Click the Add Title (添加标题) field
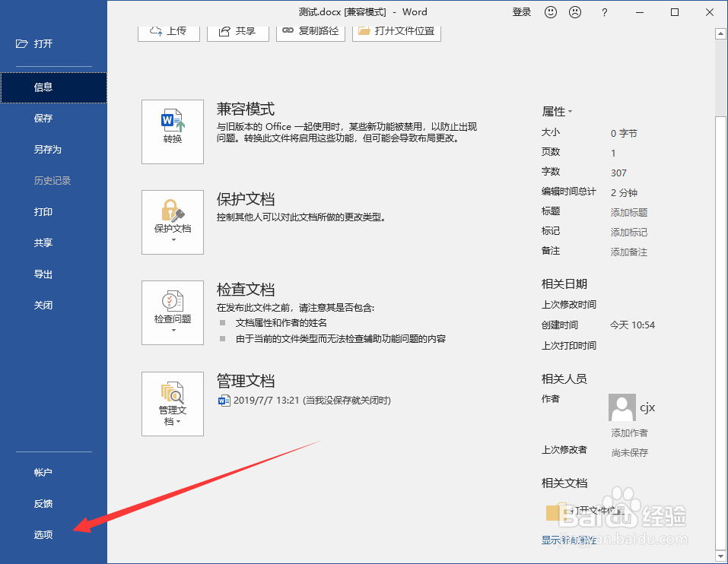 629,212
